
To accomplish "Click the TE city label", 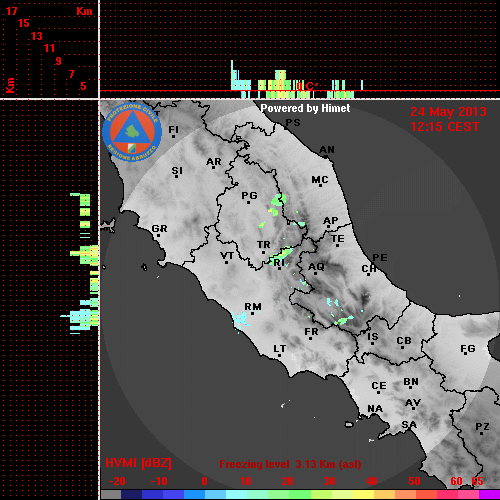I will click(338, 239).
